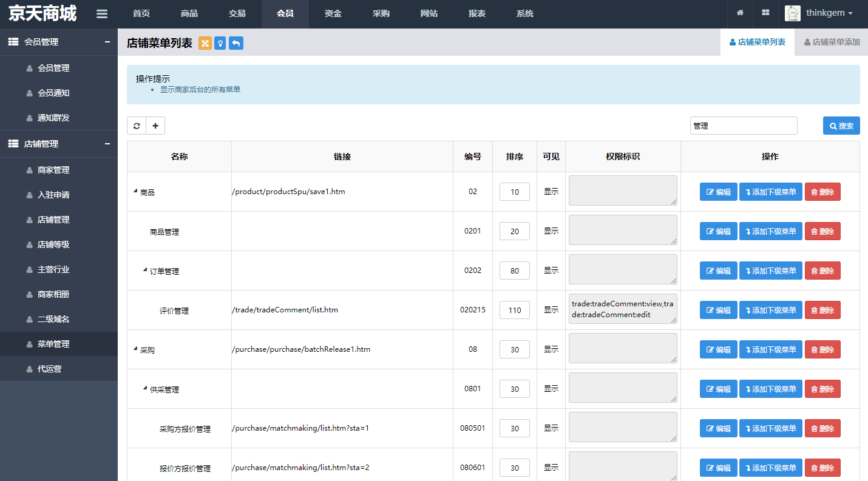Open the 商品 top menu
The image size is (868, 481).
point(189,13)
